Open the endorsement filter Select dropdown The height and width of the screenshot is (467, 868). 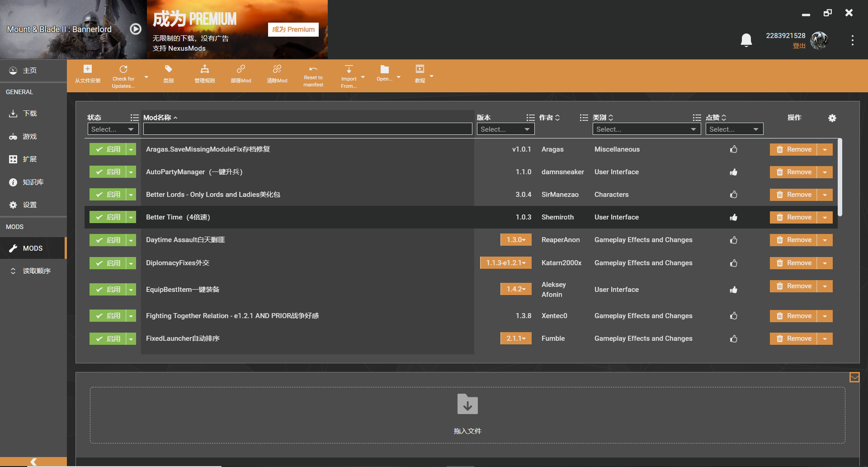(734, 129)
